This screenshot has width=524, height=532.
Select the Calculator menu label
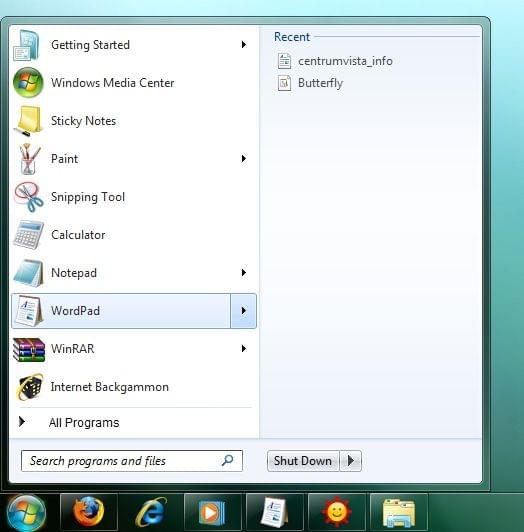click(78, 235)
